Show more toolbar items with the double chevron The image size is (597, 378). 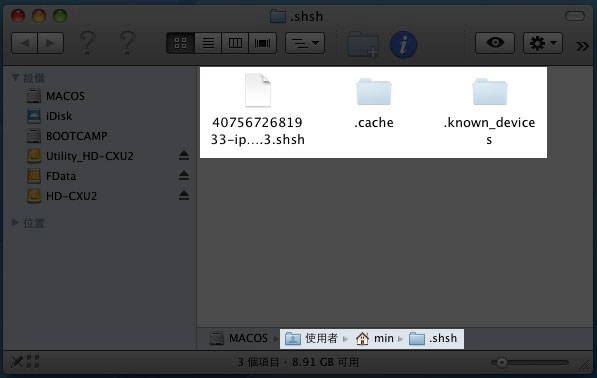tap(582, 46)
